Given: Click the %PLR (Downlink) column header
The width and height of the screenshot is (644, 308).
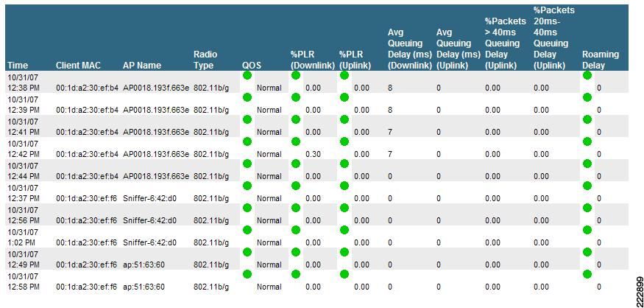Looking at the screenshot, I should pyautogui.click(x=313, y=60).
